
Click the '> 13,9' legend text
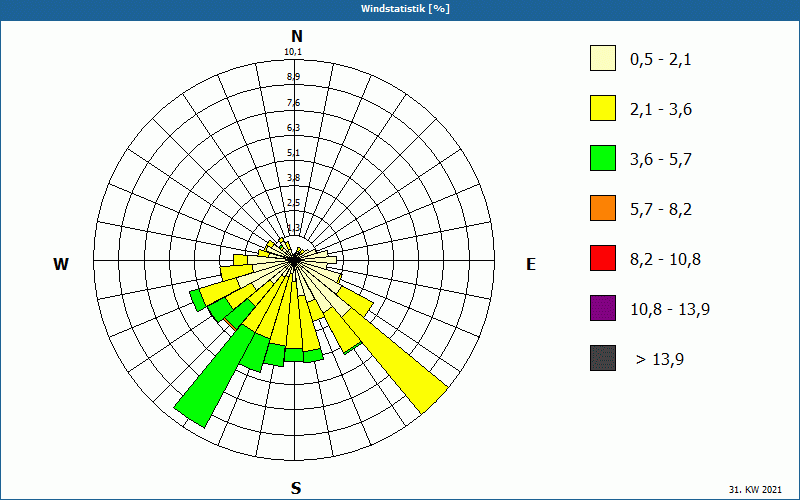[660, 360]
